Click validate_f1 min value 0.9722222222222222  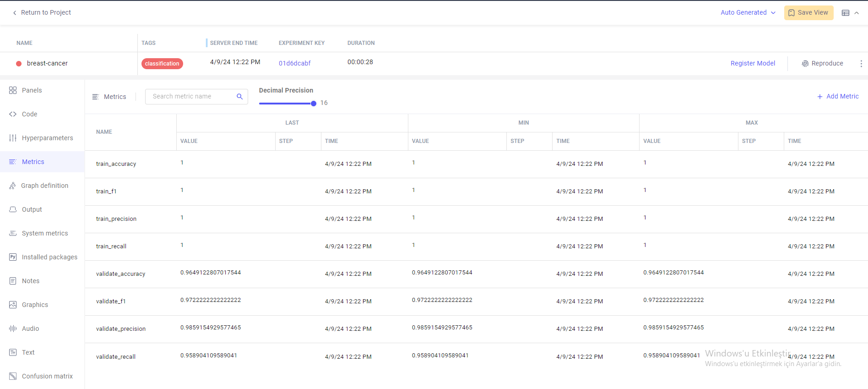pyautogui.click(x=442, y=300)
